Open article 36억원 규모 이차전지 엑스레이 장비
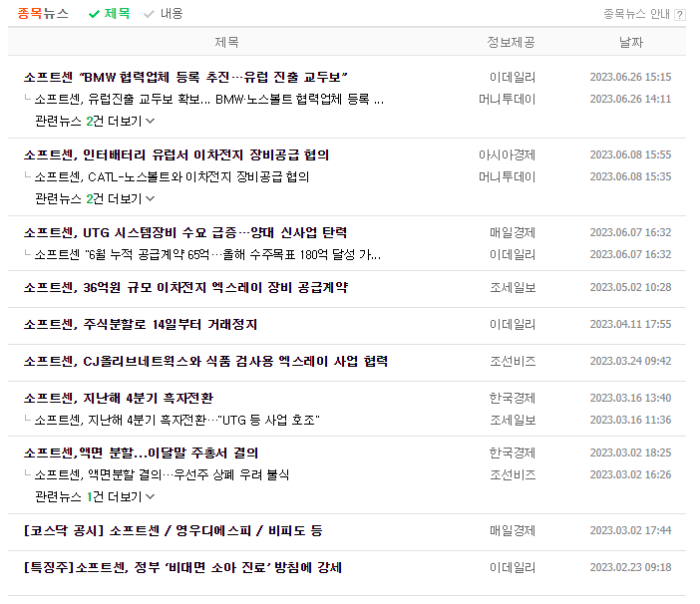 185,287
